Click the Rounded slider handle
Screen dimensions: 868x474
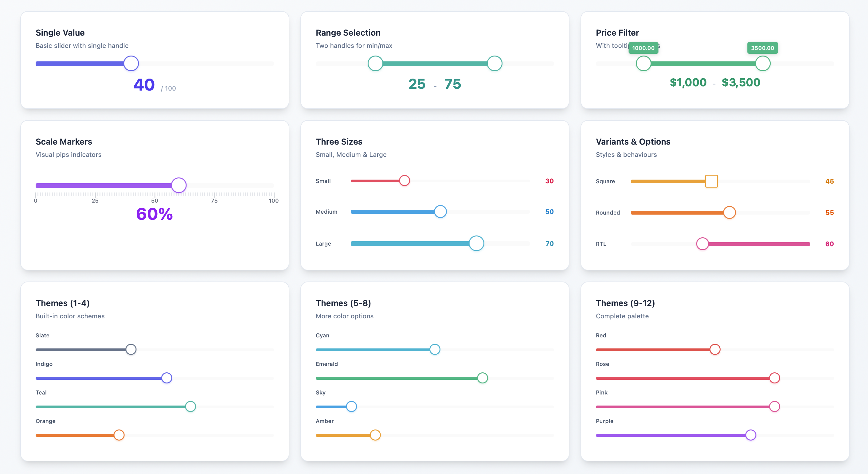tap(729, 212)
